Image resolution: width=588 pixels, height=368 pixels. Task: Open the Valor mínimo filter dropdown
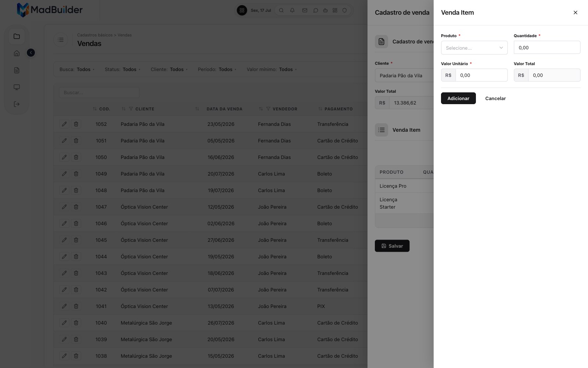coord(272,69)
